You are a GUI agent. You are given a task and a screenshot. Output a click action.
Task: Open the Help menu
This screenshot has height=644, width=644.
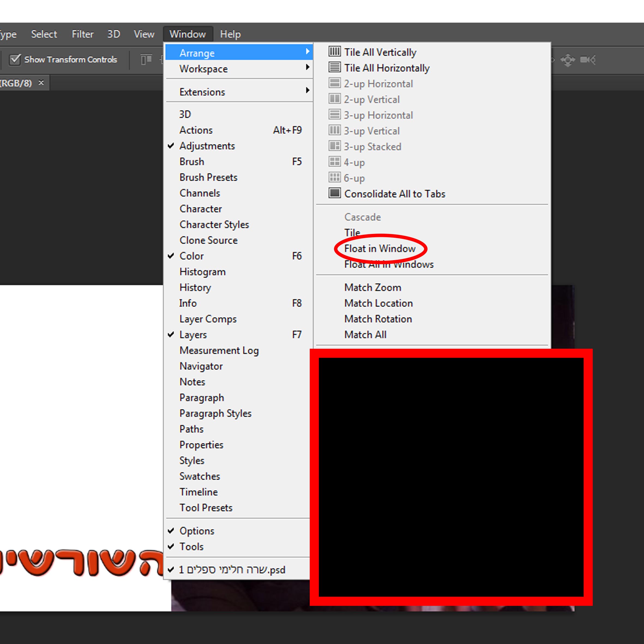click(x=230, y=34)
